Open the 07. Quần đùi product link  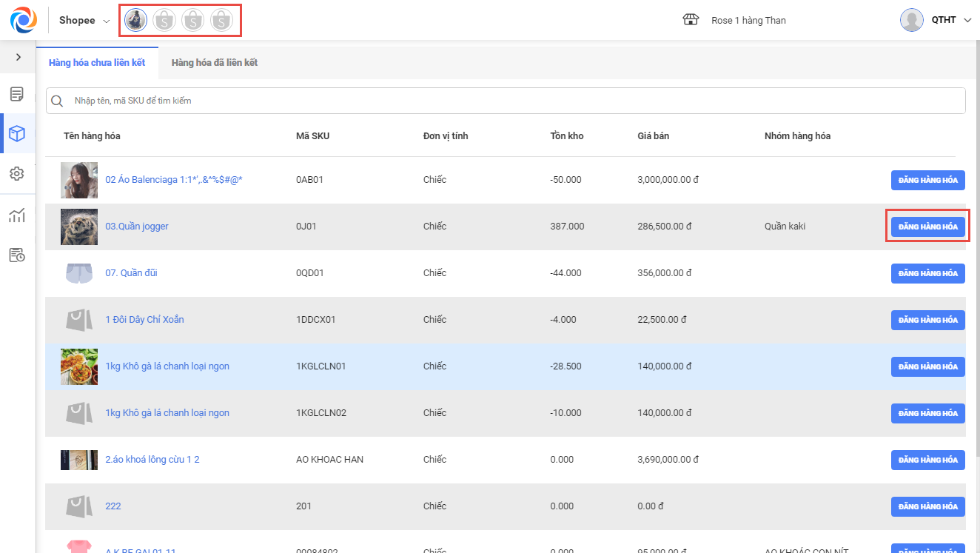tap(131, 273)
